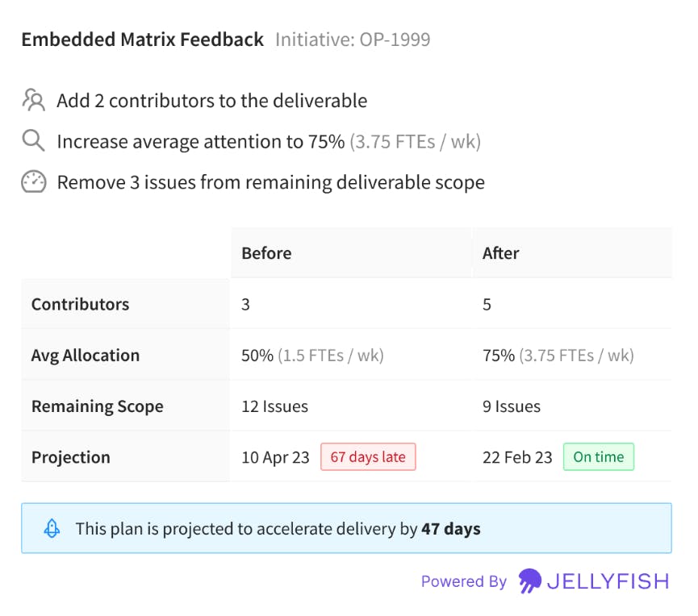Select the Before column header
This screenshot has width=698, height=616.
266,253
